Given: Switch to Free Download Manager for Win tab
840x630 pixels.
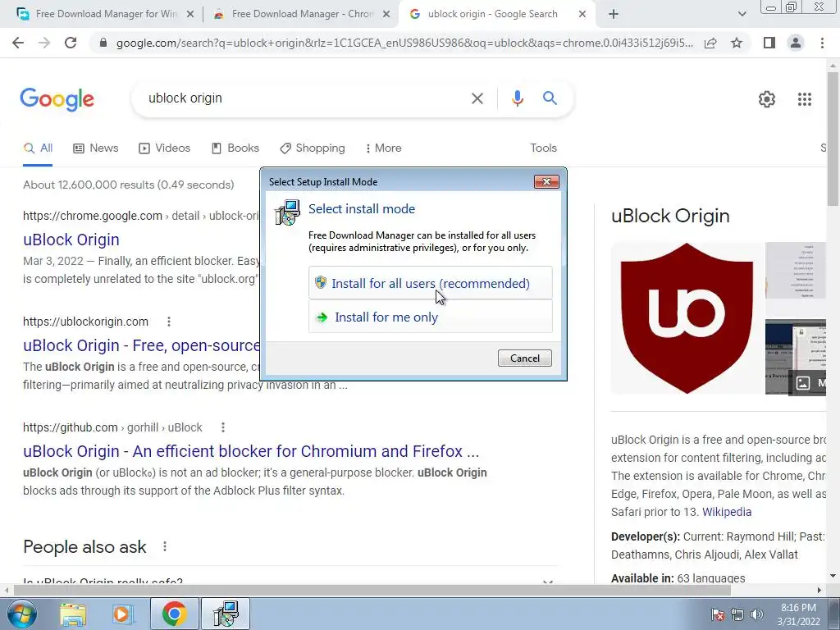Looking at the screenshot, I should [x=106, y=14].
